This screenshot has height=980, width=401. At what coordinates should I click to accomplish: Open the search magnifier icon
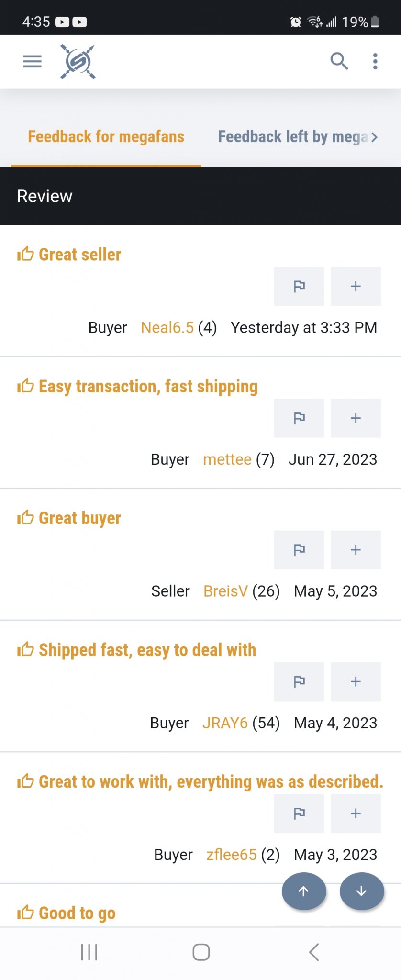point(339,61)
